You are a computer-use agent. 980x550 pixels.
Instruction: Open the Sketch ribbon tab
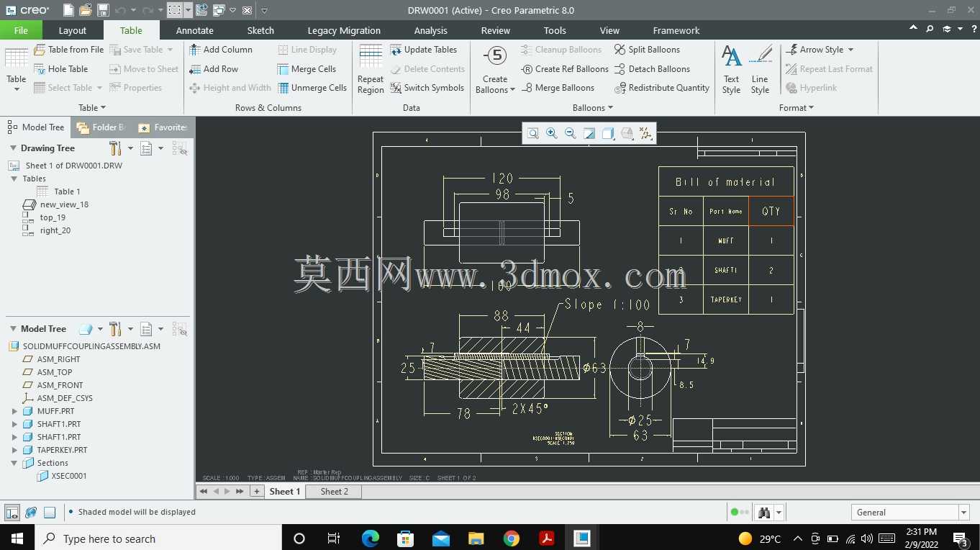pos(260,30)
